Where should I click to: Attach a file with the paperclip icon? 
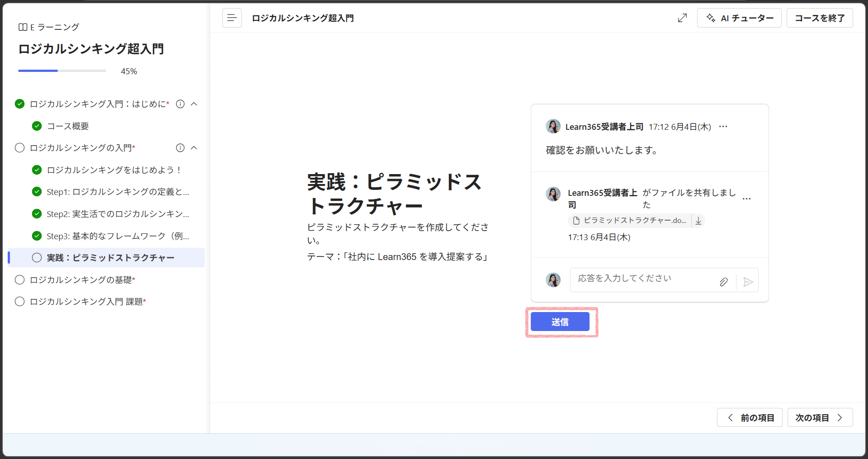pos(724,282)
